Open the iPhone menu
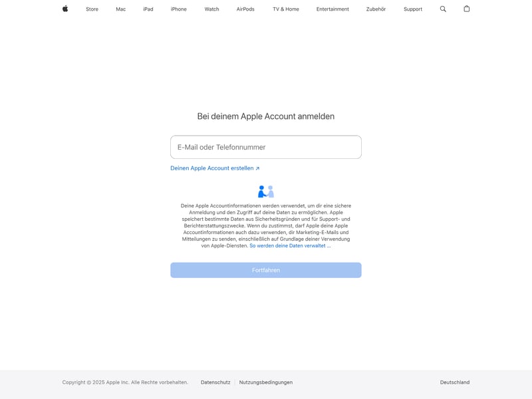Viewport: 532px width, 399px height. (x=178, y=9)
